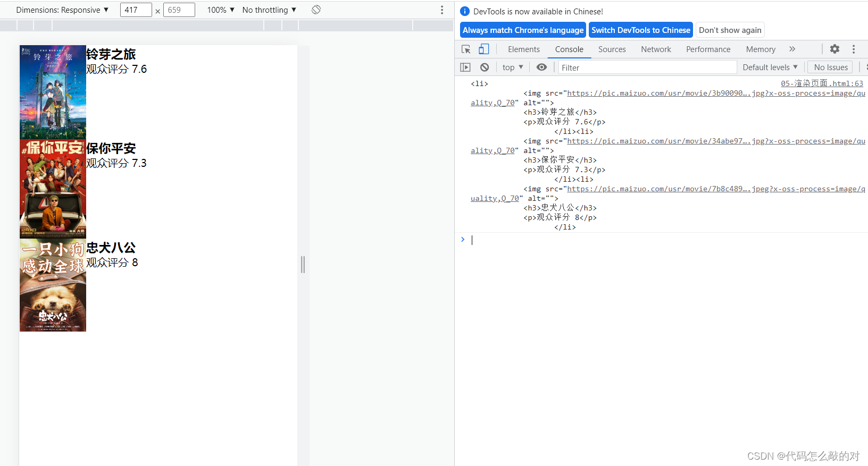
Task: Click the Don't show again button
Action: [x=730, y=30]
